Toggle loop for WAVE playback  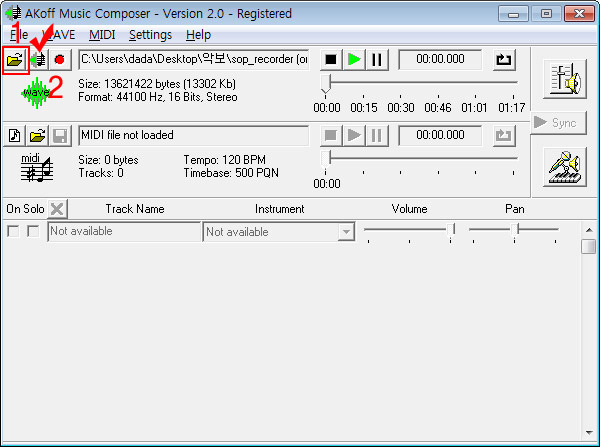(x=504, y=60)
